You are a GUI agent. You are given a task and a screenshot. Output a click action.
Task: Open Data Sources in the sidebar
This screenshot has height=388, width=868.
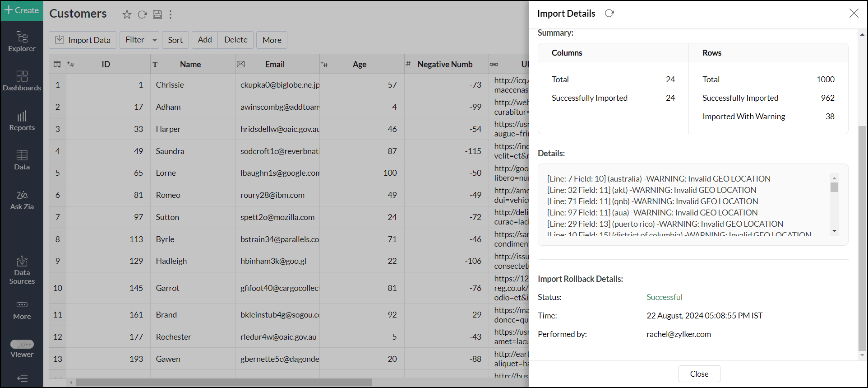(x=22, y=270)
